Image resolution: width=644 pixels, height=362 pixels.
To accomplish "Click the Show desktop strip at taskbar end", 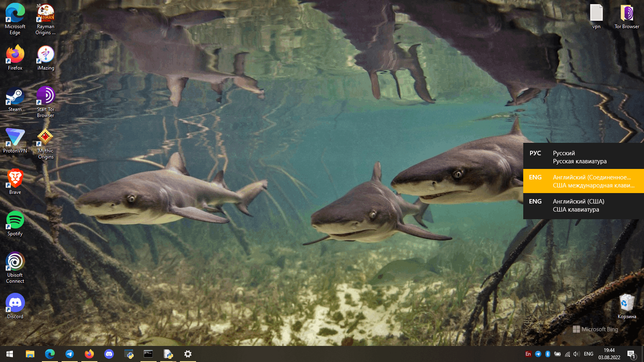I will (x=643, y=354).
